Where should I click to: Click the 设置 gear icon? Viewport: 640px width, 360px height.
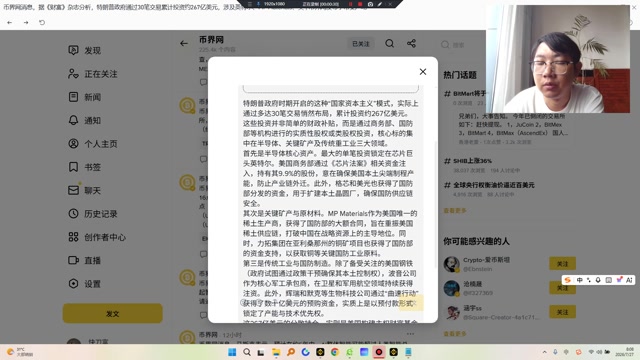73,283
